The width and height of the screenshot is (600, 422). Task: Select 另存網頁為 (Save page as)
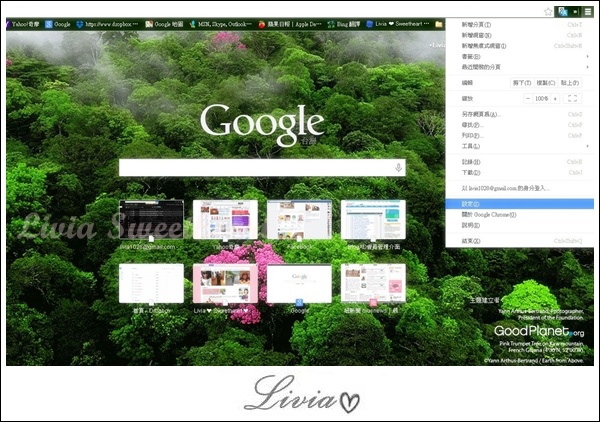(x=520, y=114)
